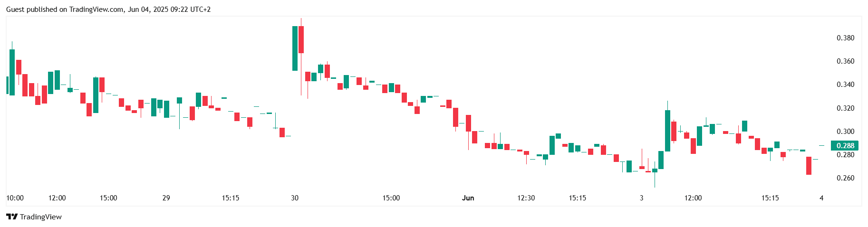Click the first green candle at chart's left edge
The height and width of the screenshot is (227, 868).
pos(7,85)
